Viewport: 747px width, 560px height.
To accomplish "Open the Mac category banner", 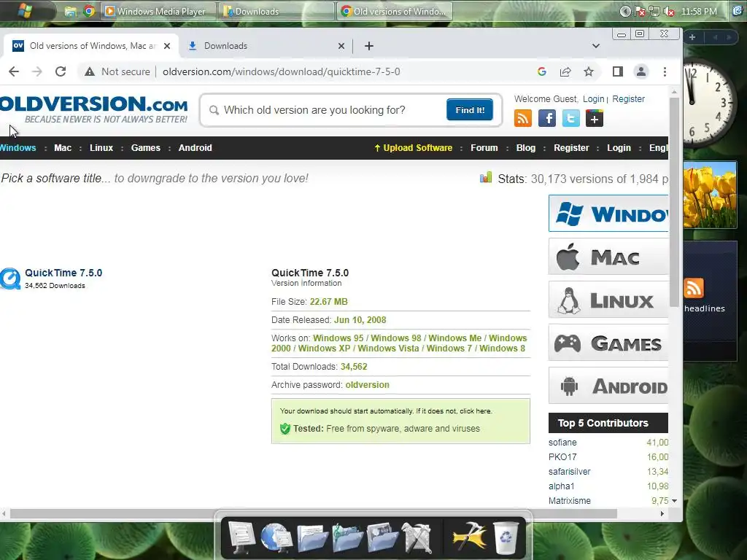I will 608,257.
